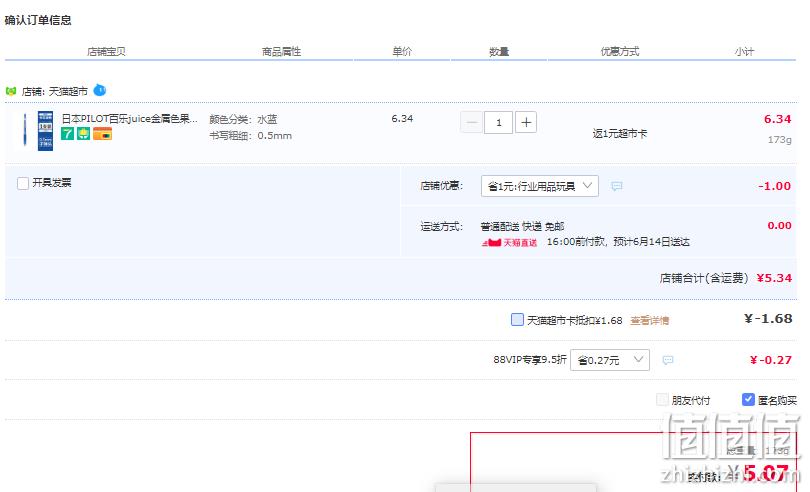The image size is (810, 492).
Task: Click the 确认订单信息 heading
Action: [38, 20]
